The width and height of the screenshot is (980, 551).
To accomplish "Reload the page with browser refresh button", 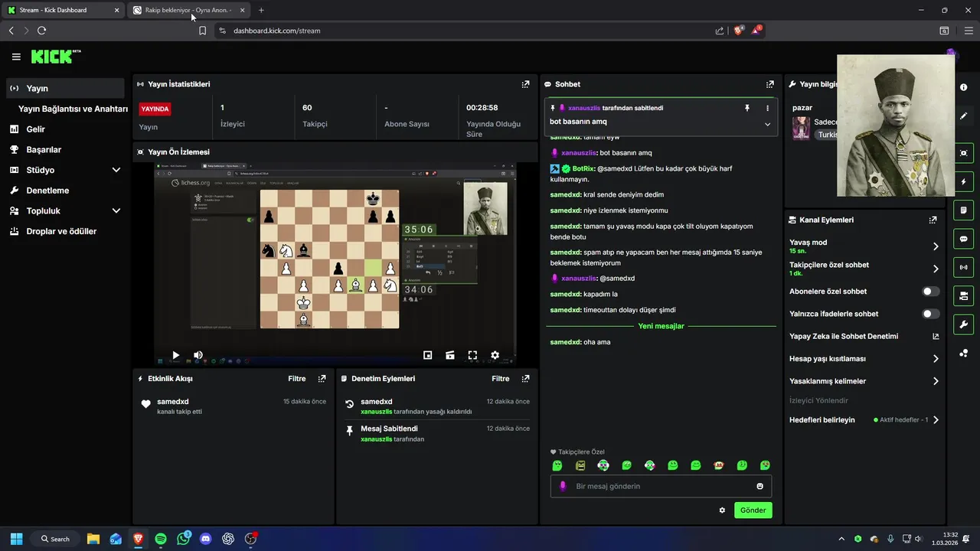I will pyautogui.click(x=41, y=31).
